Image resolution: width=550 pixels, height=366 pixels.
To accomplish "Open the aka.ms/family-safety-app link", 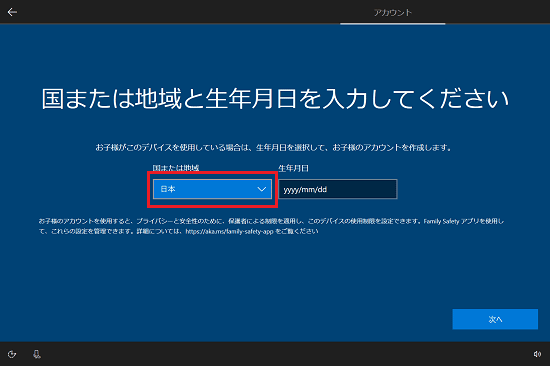I will pyautogui.click(x=229, y=231).
